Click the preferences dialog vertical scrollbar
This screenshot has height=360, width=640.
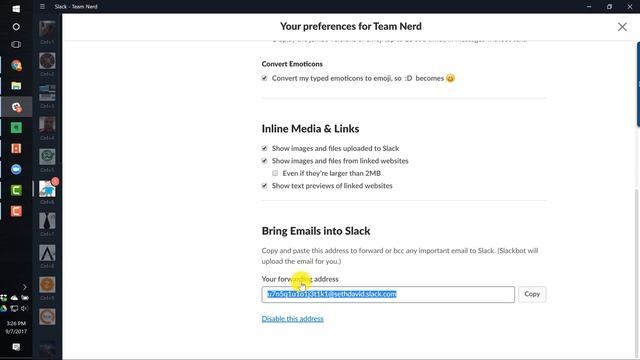click(x=637, y=273)
